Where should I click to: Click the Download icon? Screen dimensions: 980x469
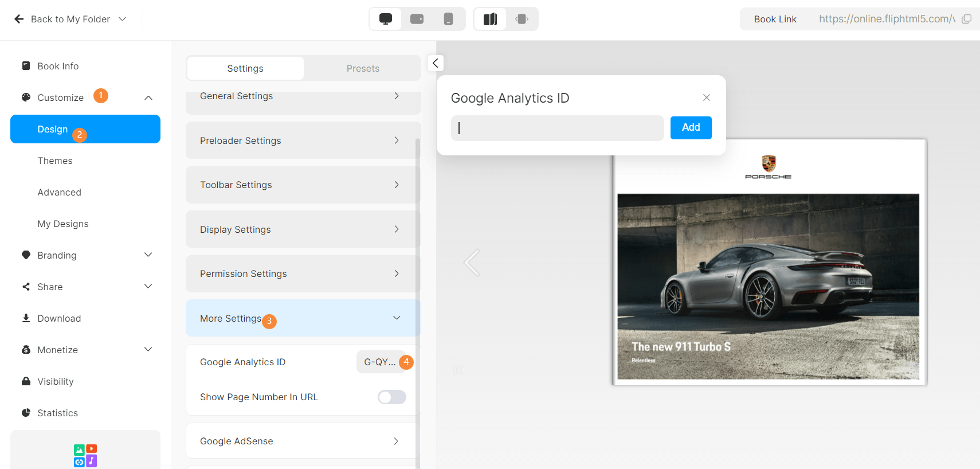coord(26,318)
